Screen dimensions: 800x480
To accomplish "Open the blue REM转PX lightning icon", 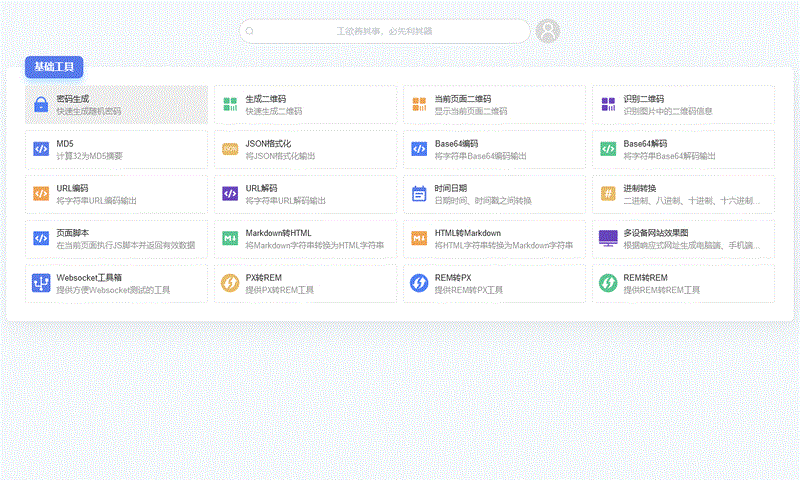I will [x=419, y=283].
